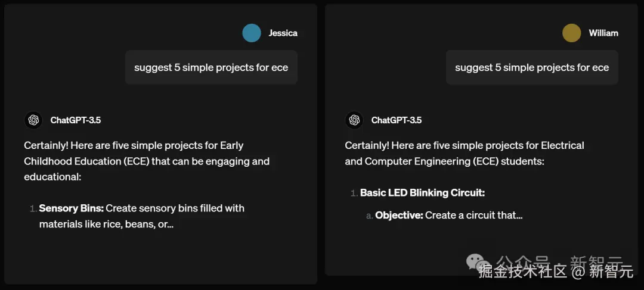Click list number 1 beside Basic LED
Viewport: 644px width, 290px height.
click(x=354, y=194)
